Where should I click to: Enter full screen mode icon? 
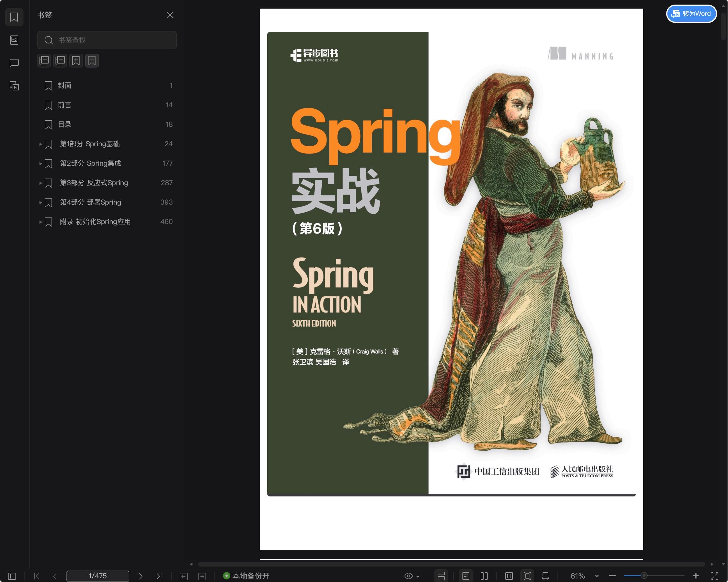[x=715, y=576]
